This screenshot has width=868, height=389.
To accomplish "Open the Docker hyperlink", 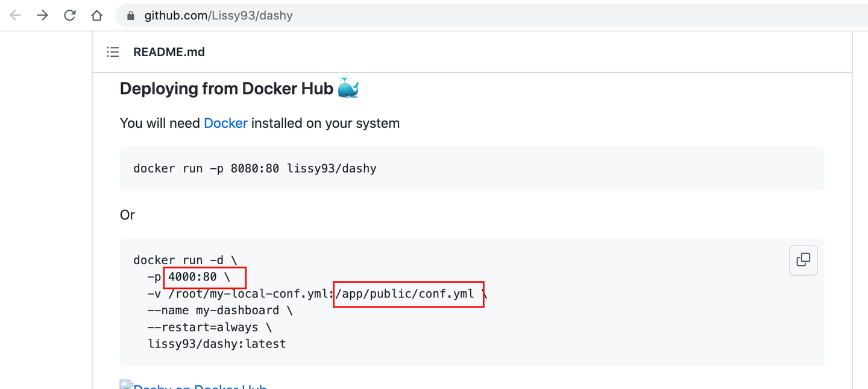I will [225, 123].
